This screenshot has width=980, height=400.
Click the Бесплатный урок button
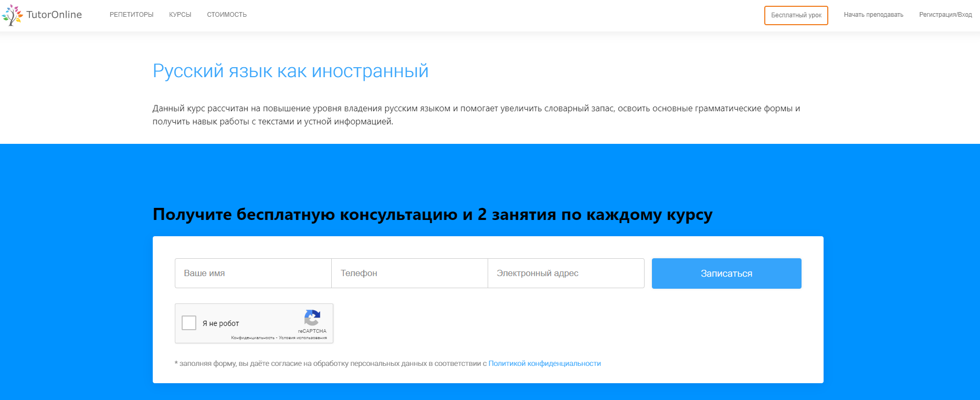796,15
